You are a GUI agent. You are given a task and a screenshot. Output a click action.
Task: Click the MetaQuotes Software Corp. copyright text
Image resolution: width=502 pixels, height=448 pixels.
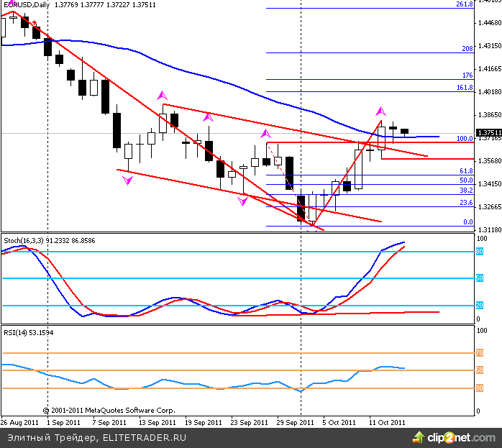coord(108,411)
